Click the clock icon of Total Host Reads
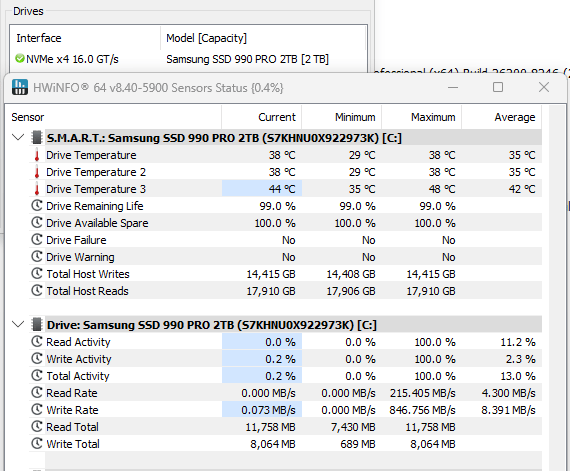 [37, 290]
